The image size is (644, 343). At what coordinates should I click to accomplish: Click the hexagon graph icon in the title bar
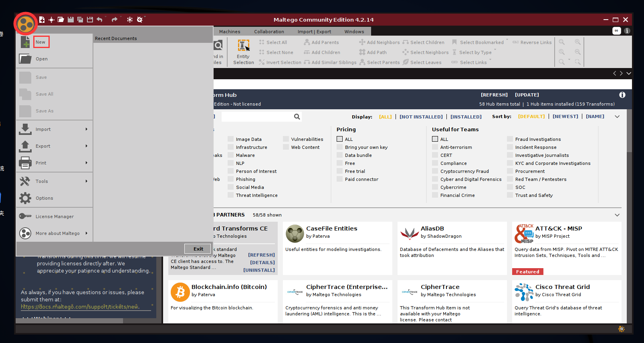[130, 20]
